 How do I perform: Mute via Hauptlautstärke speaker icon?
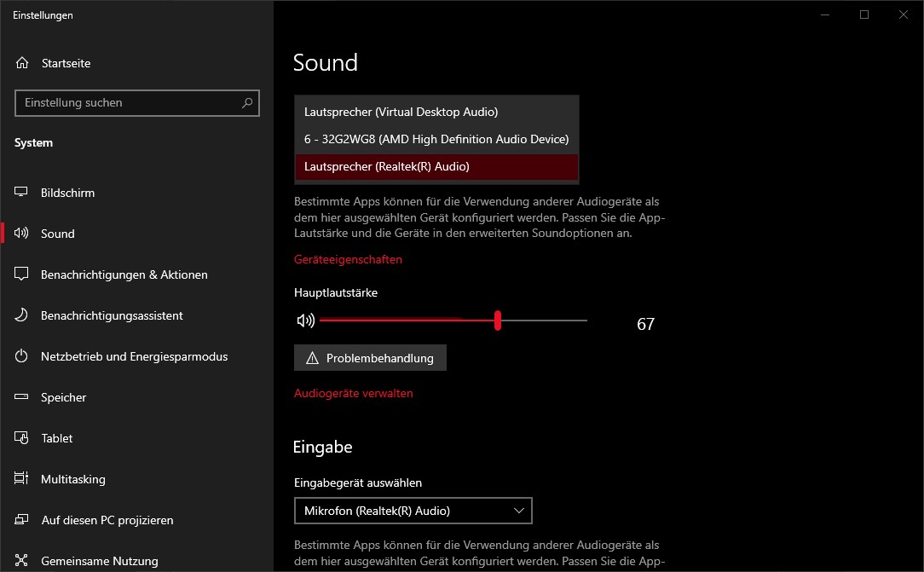coord(305,321)
